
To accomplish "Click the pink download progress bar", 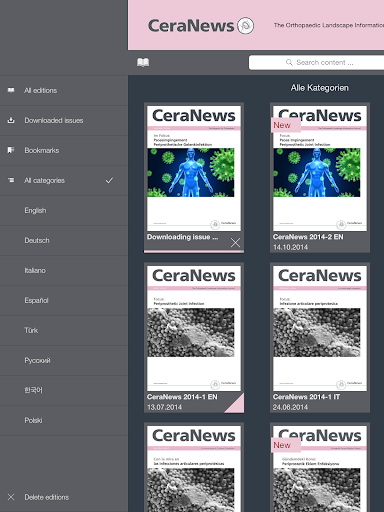I will pyautogui.click(x=194, y=251).
